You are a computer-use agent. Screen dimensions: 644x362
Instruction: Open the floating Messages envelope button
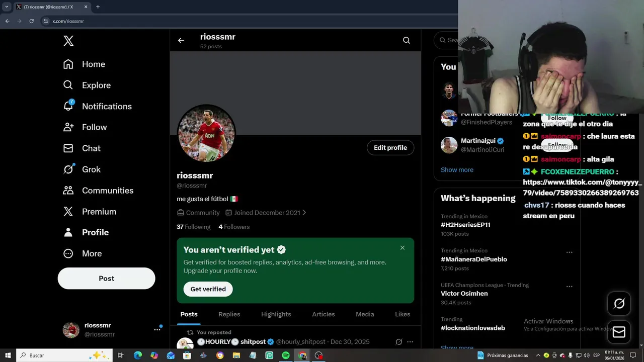[619, 332]
